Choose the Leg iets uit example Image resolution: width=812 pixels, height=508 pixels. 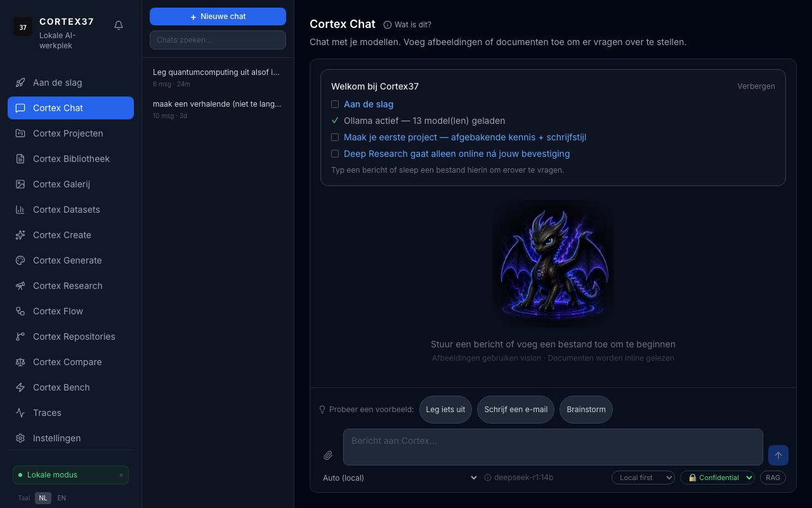pyautogui.click(x=445, y=410)
